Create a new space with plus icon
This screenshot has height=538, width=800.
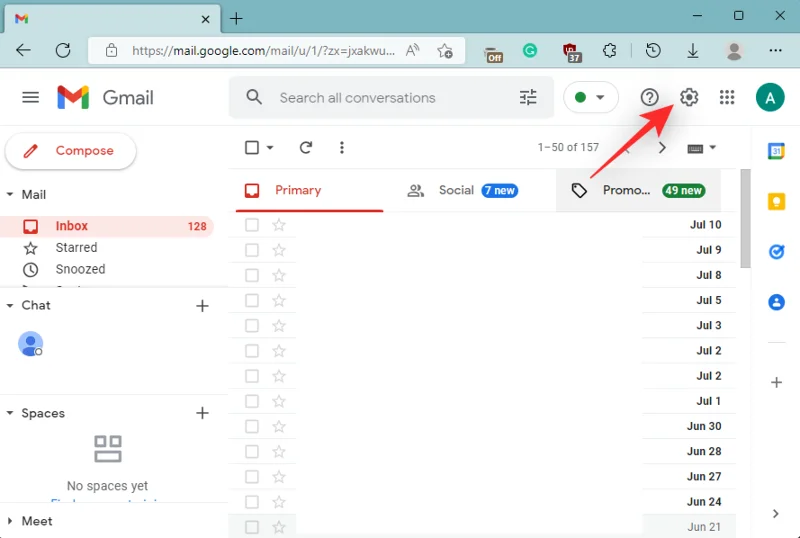coord(203,413)
